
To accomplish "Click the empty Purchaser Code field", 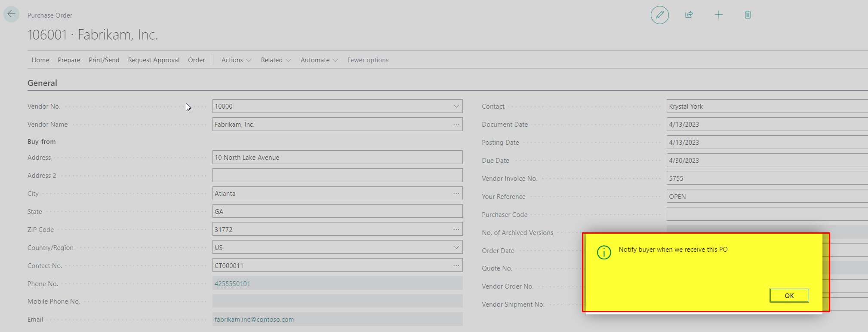I will [767, 214].
